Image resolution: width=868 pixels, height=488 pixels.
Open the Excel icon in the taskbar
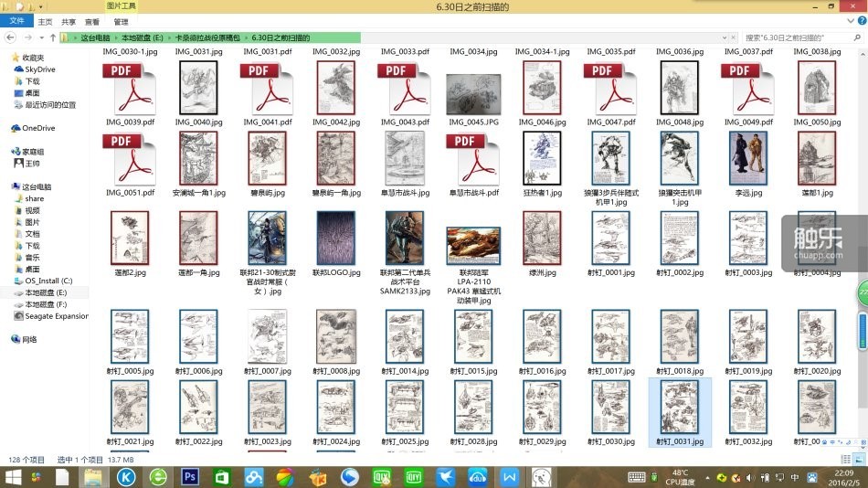pos(222,476)
